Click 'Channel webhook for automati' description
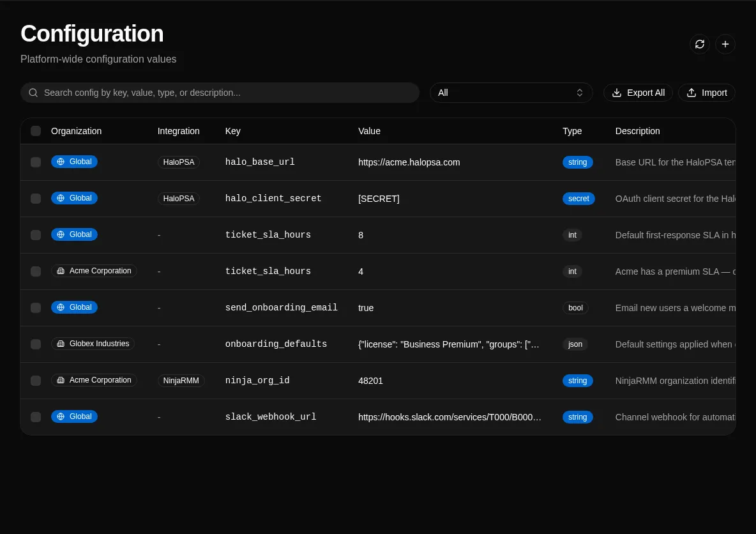This screenshot has height=534, width=756. tap(675, 417)
